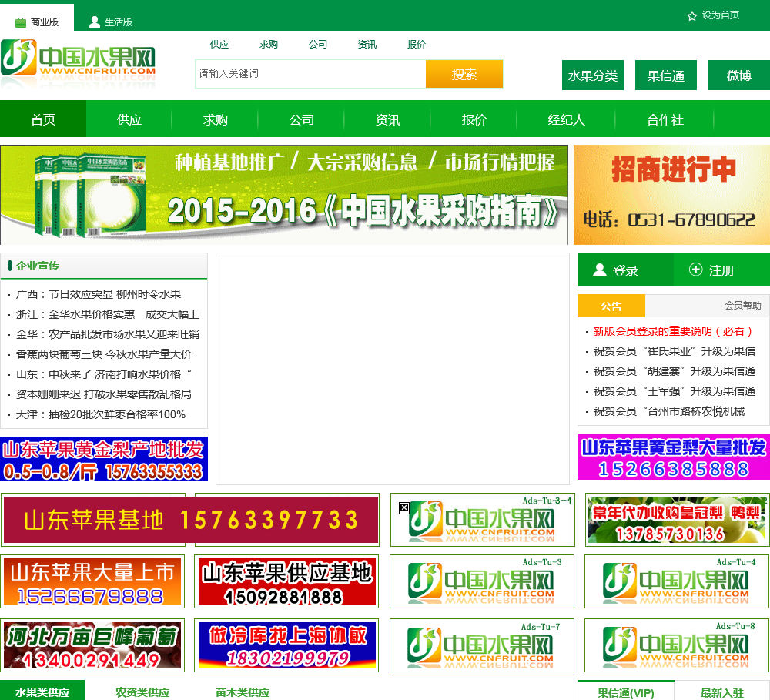770x700 pixels.
Task: Open 报价 in the main navigation bar
Action: (474, 119)
